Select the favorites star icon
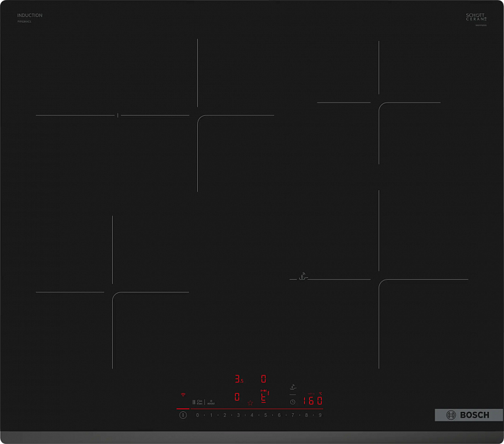 [x=250, y=403]
